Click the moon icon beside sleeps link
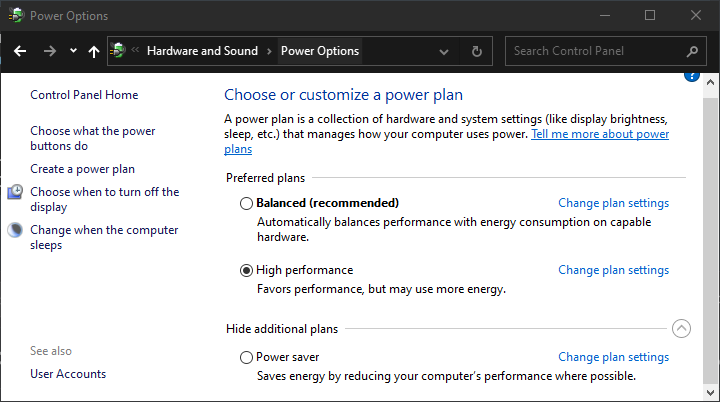720x402 pixels. pyautogui.click(x=15, y=230)
